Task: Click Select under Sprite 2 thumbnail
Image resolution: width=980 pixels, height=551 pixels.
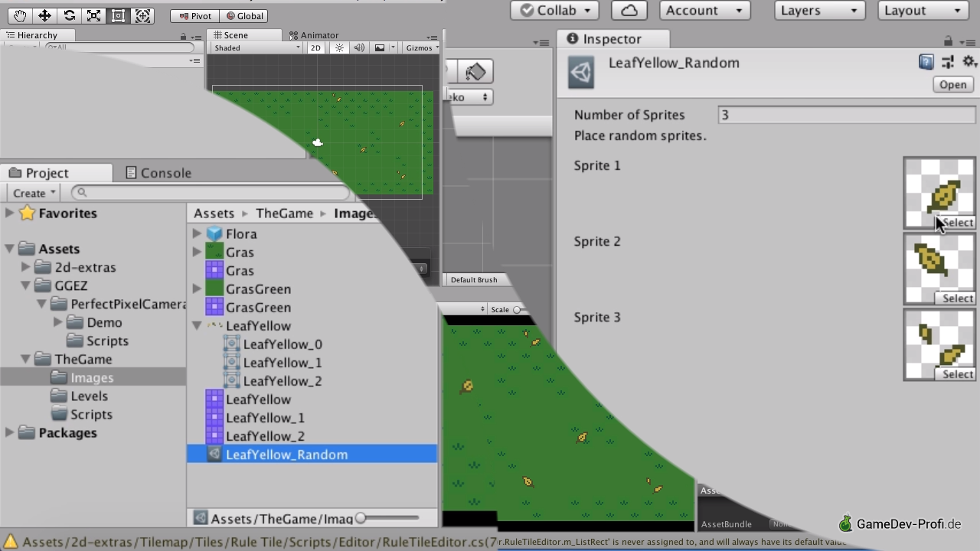Action: (957, 298)
